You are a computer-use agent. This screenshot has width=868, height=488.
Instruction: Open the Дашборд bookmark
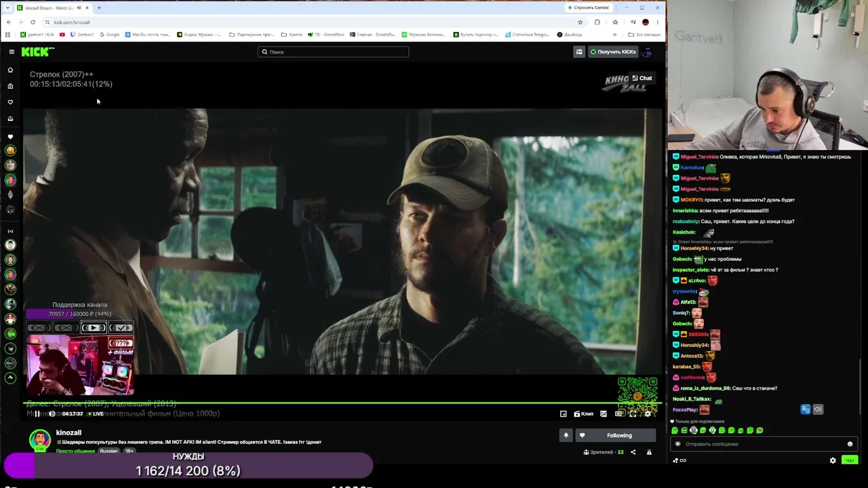pyautogui.click(x=569, y=35)
